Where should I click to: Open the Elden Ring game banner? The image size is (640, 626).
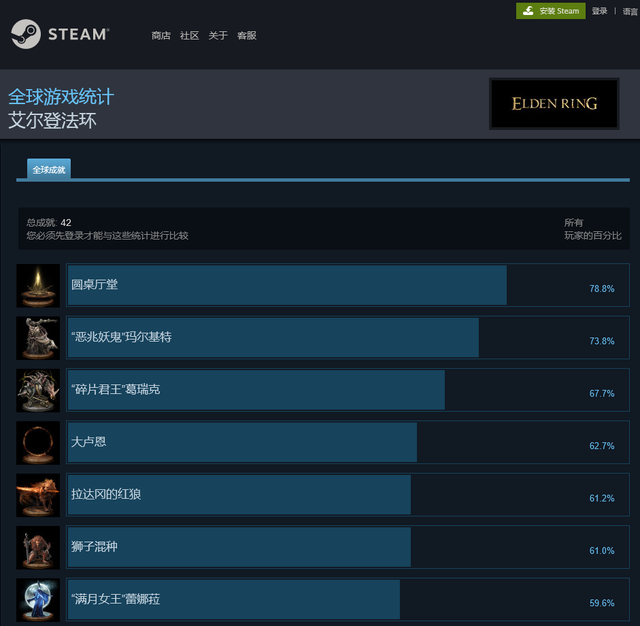click(554, 104)
